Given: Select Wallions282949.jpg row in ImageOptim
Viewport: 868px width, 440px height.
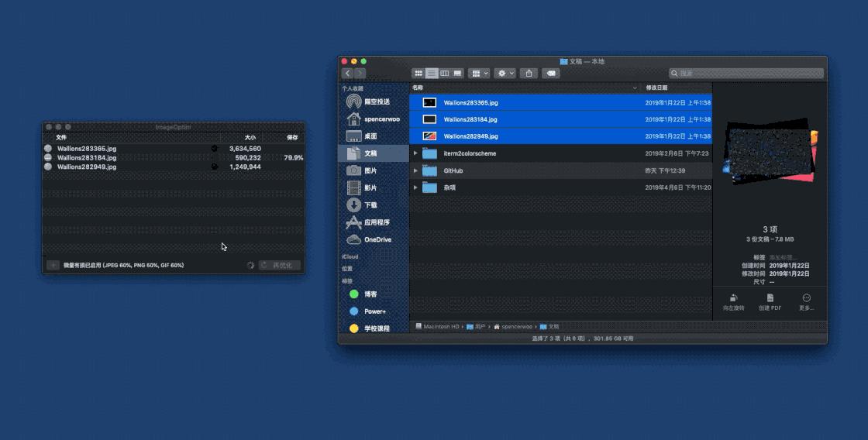Looking at the screenshot, I should coord(174,167).
